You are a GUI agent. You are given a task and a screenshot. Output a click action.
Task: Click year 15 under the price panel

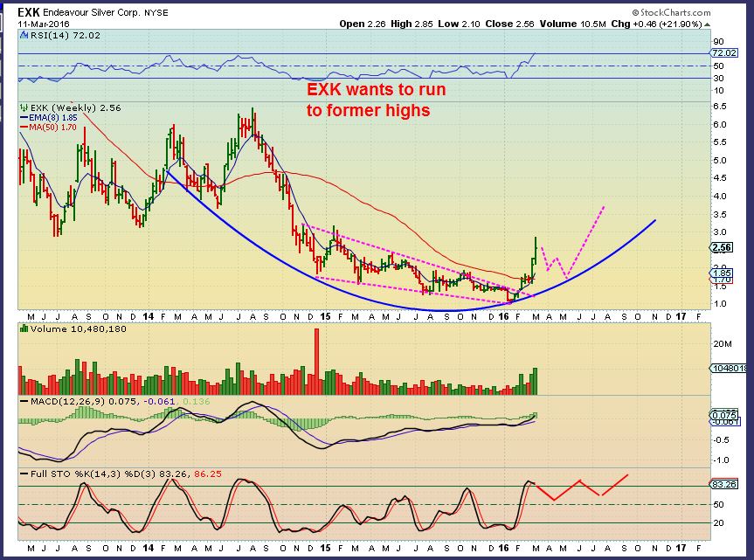point(325,317)
